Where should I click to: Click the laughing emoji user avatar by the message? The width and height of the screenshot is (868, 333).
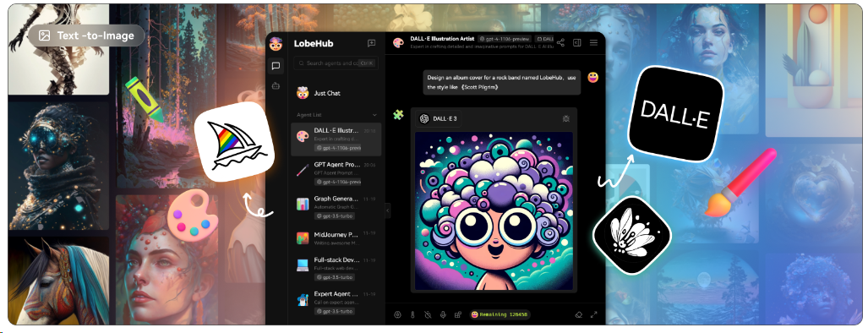[592, 78]
